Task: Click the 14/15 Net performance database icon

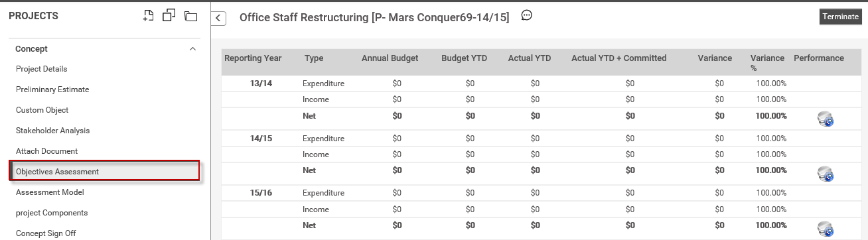Action: coord(826,174)
